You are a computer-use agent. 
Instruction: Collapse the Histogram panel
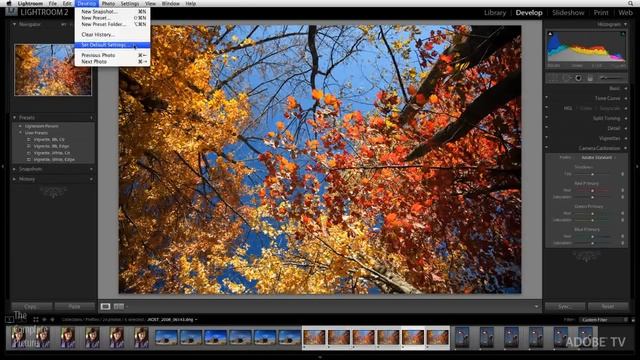[626, 24]
